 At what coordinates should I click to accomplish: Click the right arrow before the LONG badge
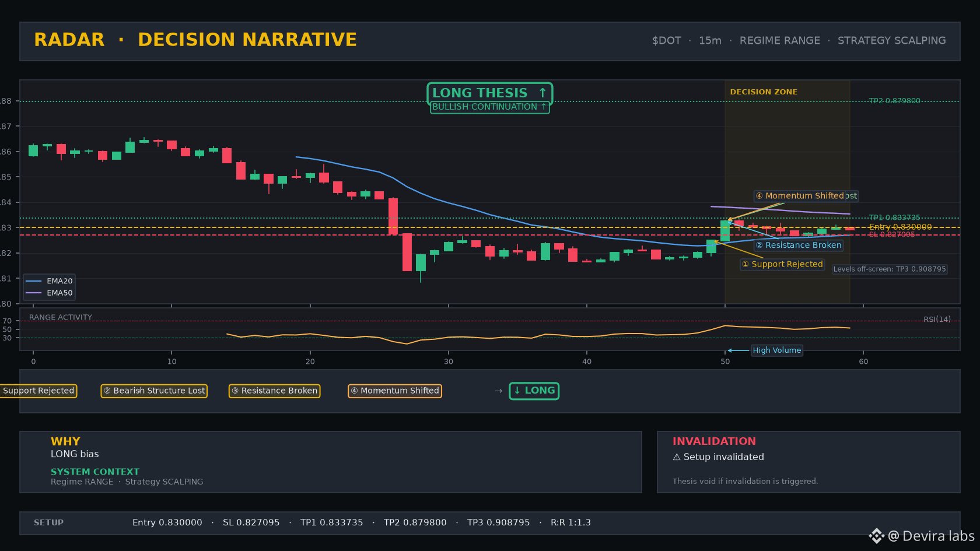(x=498, y=391)
